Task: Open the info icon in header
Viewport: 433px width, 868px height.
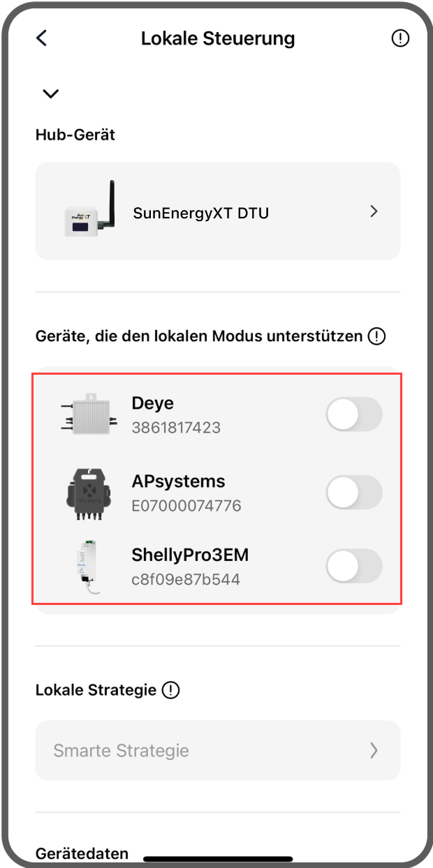Action: pyautogui.click(x=400, y=38)
